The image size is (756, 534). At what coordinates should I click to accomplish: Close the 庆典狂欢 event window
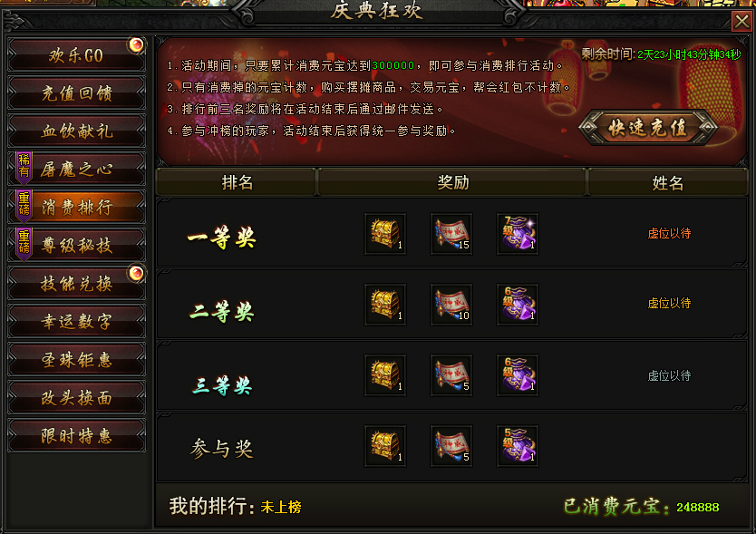(x=741, y=21)
